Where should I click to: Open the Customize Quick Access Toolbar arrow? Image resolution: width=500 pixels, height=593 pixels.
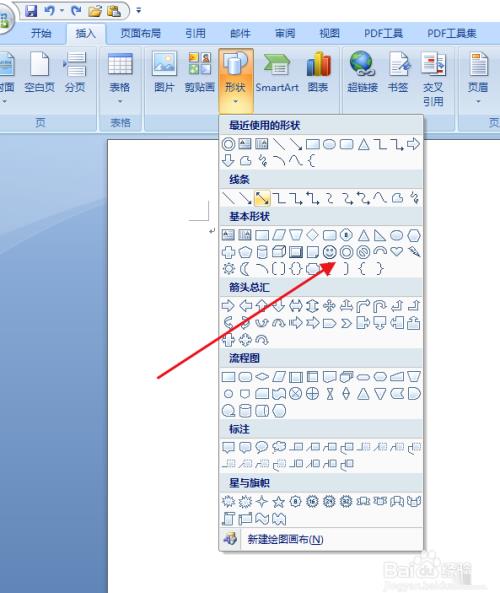(138, 11)
